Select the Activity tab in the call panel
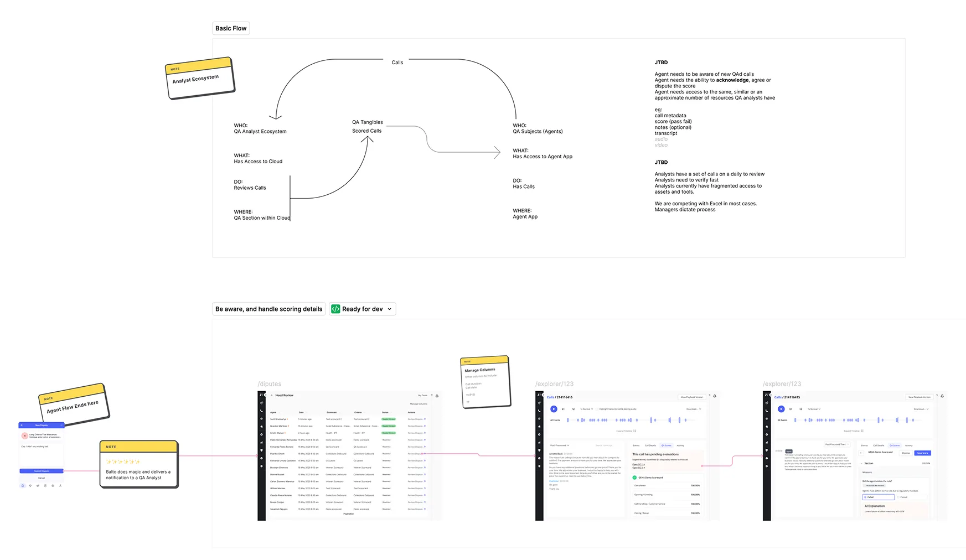This screenshot has height=560, width=966. [680, 445]
